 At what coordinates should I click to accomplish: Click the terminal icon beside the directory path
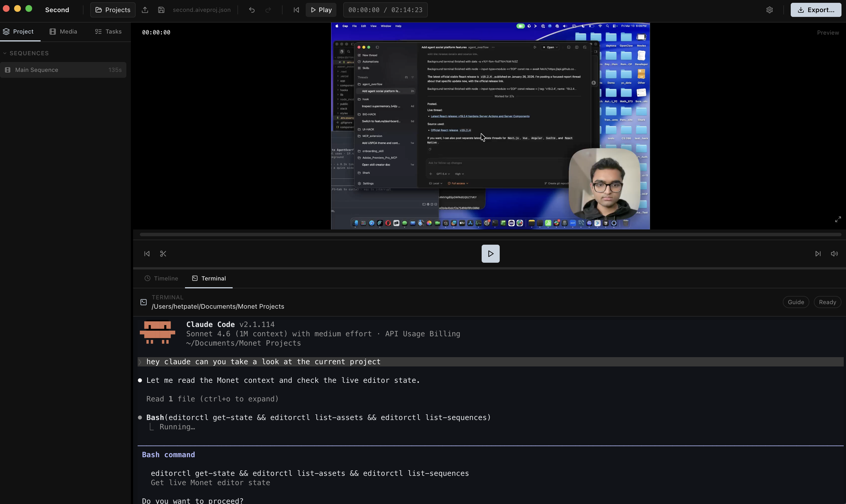(x=143, y=302)
